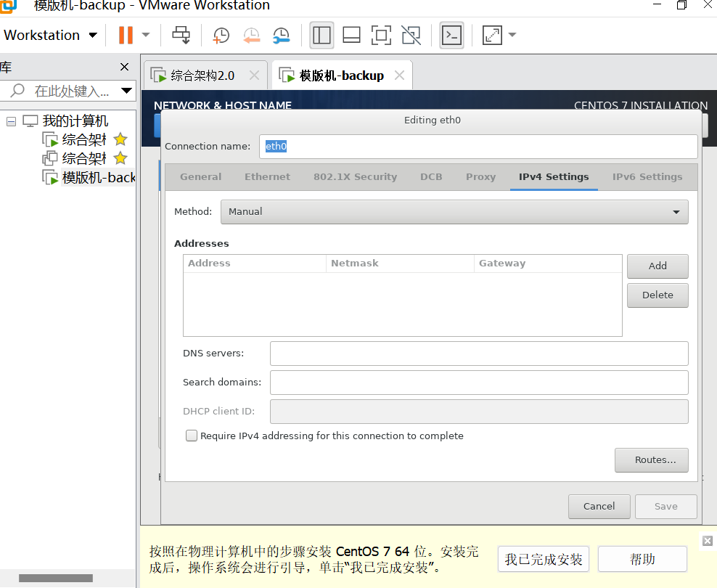This screenshot has width=717, height=588.
Task: Click the Gateway column header
Action: pyautogui.click(x=548, y=264)
